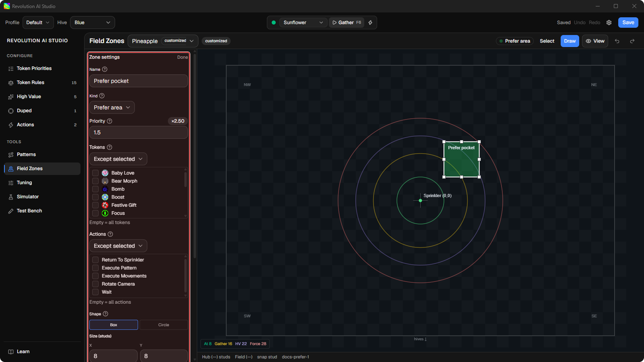The image size is (644, 362).
Task: Open the settings gear icon
Action: 609,23
